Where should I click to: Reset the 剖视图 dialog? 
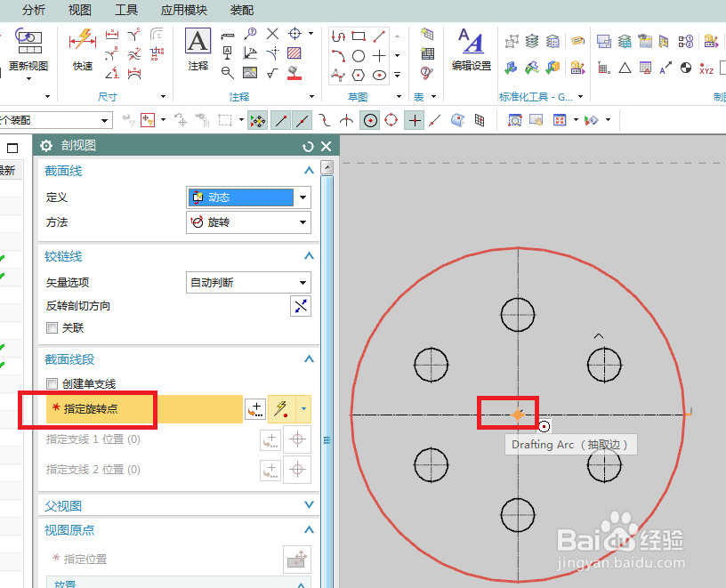click(308, 146)
